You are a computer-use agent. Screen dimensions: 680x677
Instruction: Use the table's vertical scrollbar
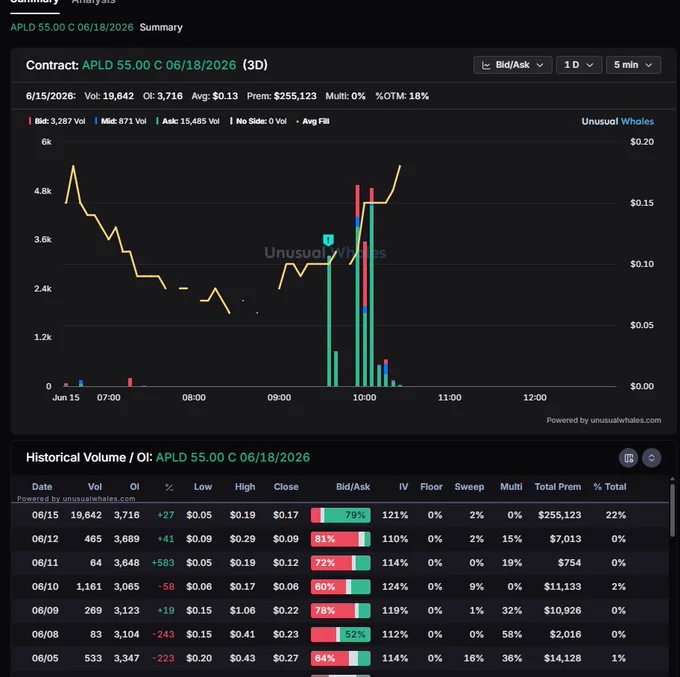coord(672,510)
